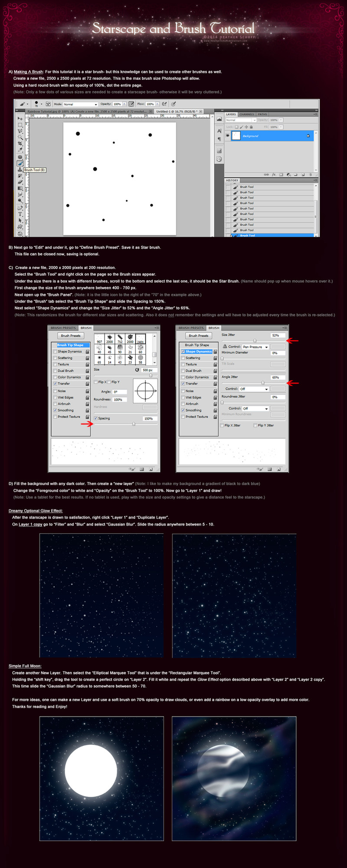This screenshot has height=868, width=347.
Task: Select the Move tool in the toolbox
Action: point(20,118)
